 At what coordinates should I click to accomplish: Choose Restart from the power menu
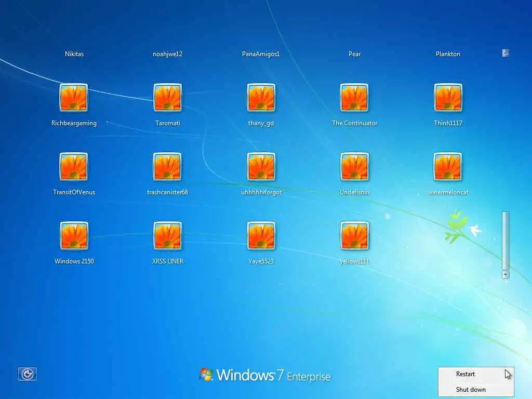[476, 374]
